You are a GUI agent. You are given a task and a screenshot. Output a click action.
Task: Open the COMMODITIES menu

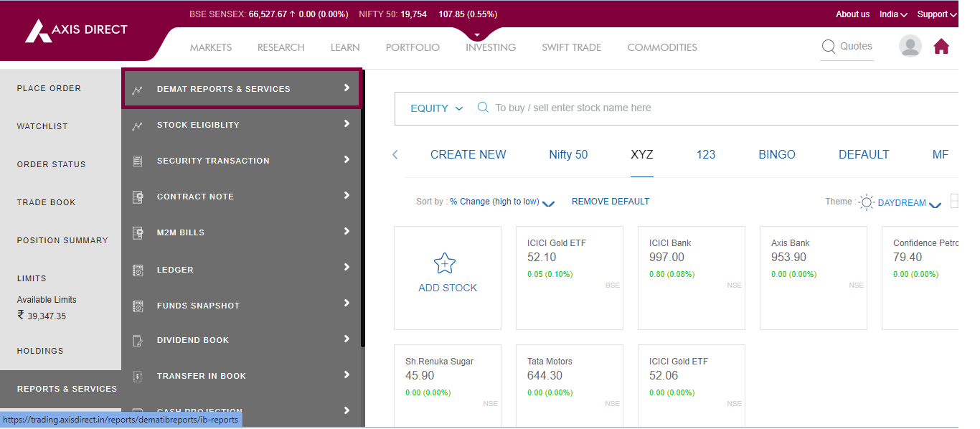point(662,47)
